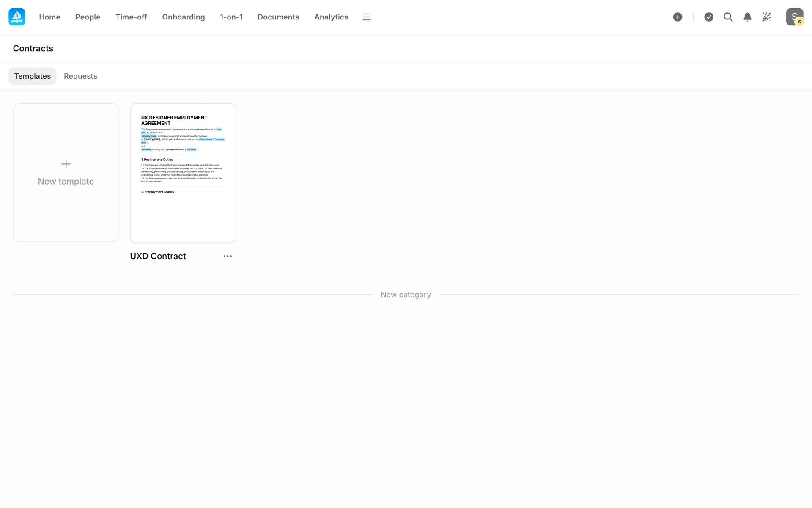Select the Templates tab
The image size is (812, 508).
pyautogui.click(x=32, y=76)
